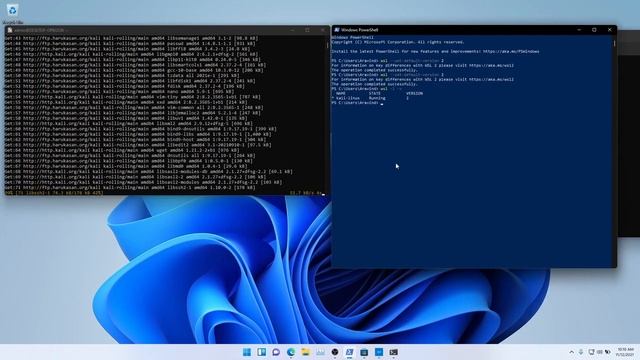Click 'Windows PowerShell' title text
The width and height of the screenshot is (640, 360).
(x=359, y=30)
